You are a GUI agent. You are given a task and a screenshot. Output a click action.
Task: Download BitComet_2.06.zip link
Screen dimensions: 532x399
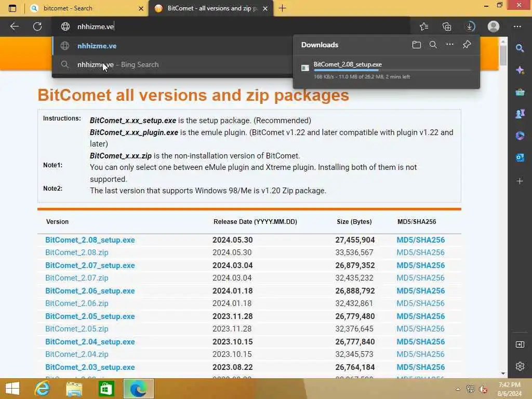77,303
